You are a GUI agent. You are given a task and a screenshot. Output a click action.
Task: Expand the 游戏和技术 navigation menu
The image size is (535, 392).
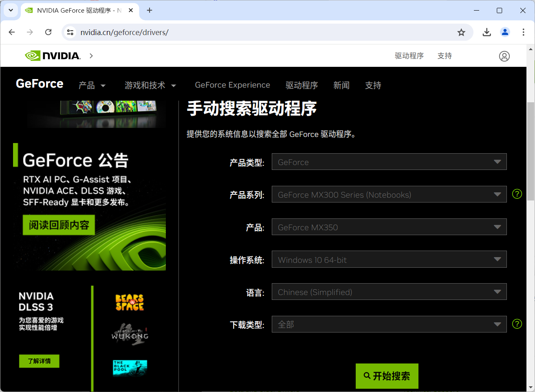pos(150,85)
